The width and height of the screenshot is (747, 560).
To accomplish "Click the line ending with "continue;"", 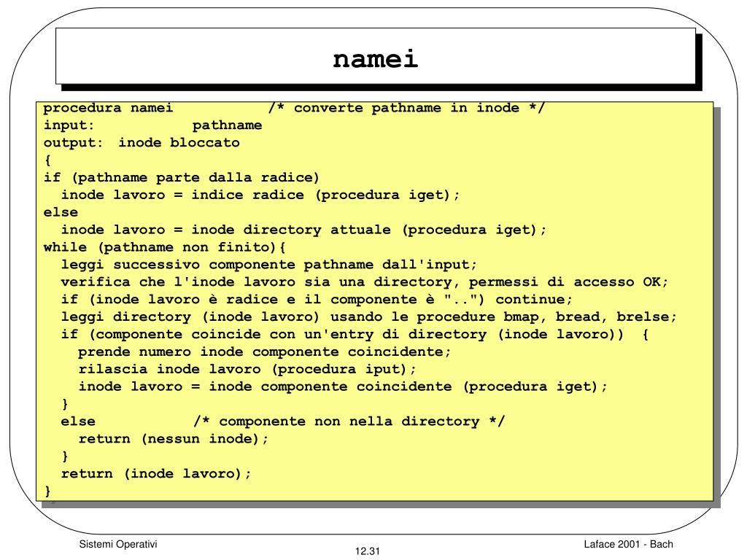I will pyautogui.click(x=317, y=300).
